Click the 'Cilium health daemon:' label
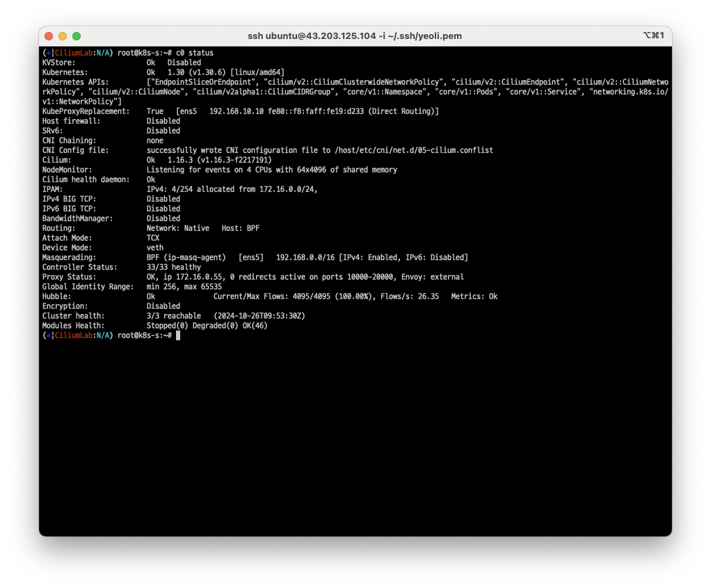 click(x=86, y=180)
